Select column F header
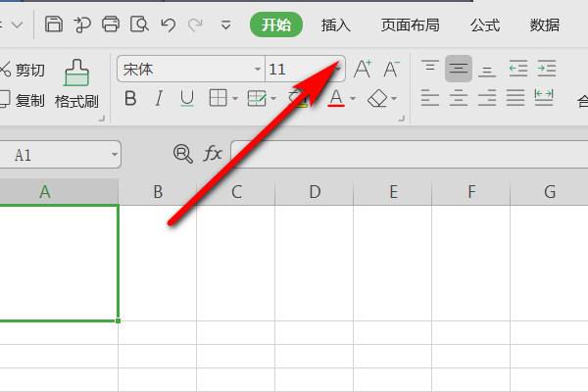The width and height of the screenshot is (588, 392). [471, 192]
